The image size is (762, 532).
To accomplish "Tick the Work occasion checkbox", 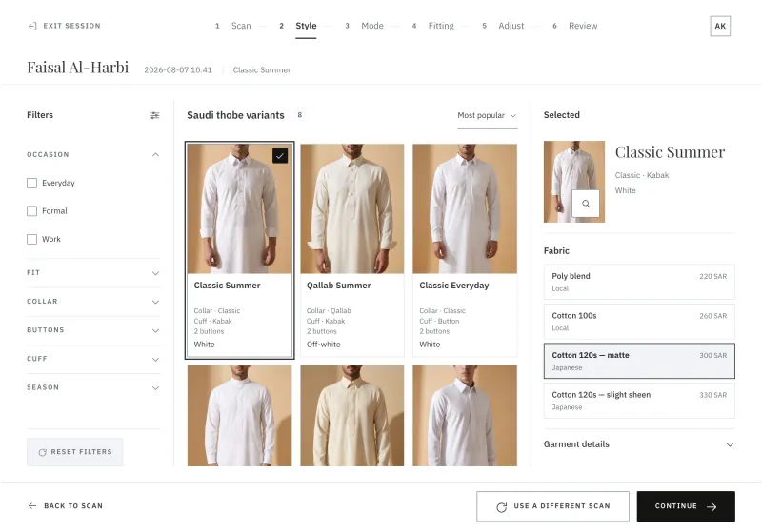I will click(x=31, y=239).
